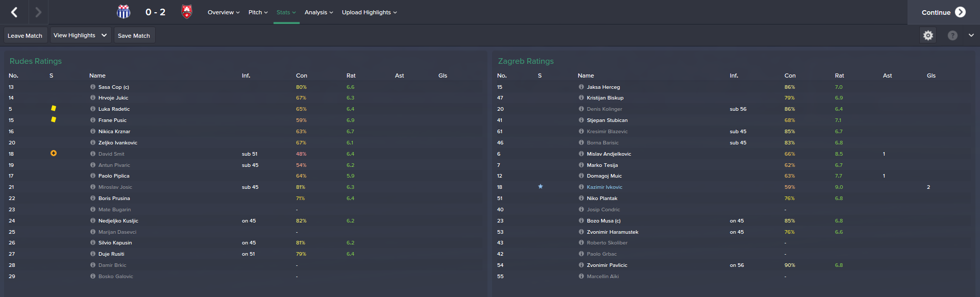Click the back navigation arrow

click(x=14, y=12)
